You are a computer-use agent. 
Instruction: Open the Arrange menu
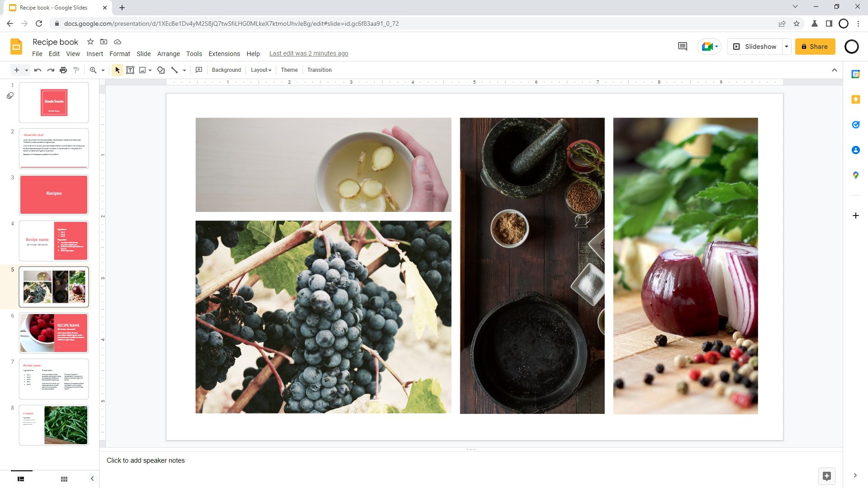click(168, 53)
